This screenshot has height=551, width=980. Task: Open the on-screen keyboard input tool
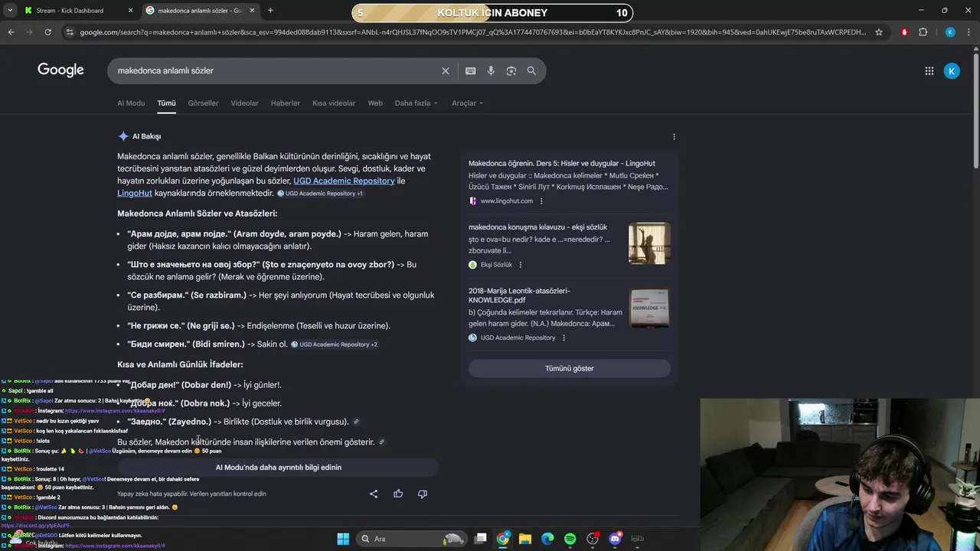click(x=470, y=70)
